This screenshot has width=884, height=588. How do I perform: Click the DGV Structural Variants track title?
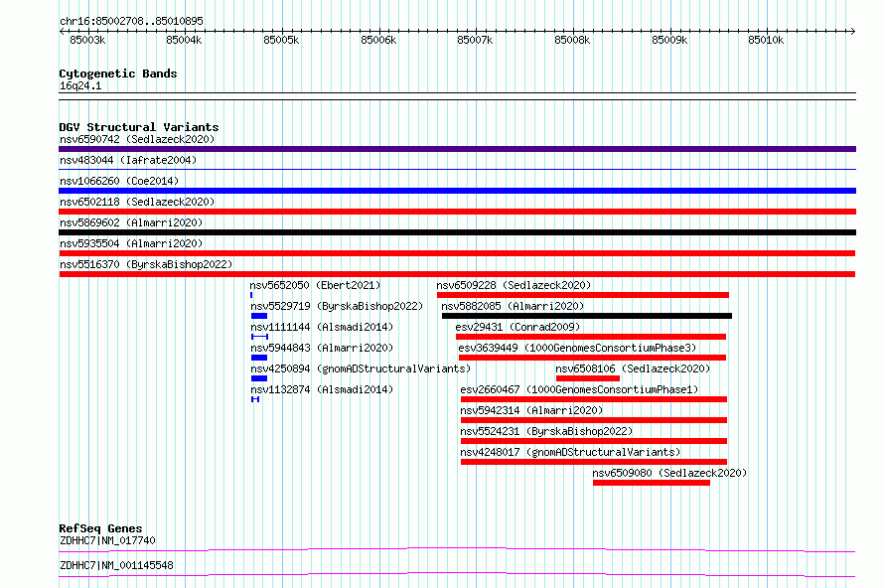click(139, 127)
